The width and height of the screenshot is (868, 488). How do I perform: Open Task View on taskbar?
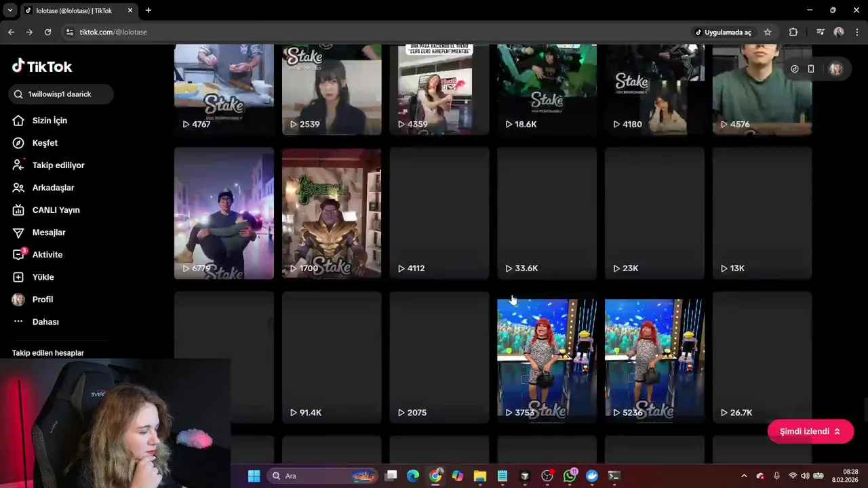coord(391,476)
